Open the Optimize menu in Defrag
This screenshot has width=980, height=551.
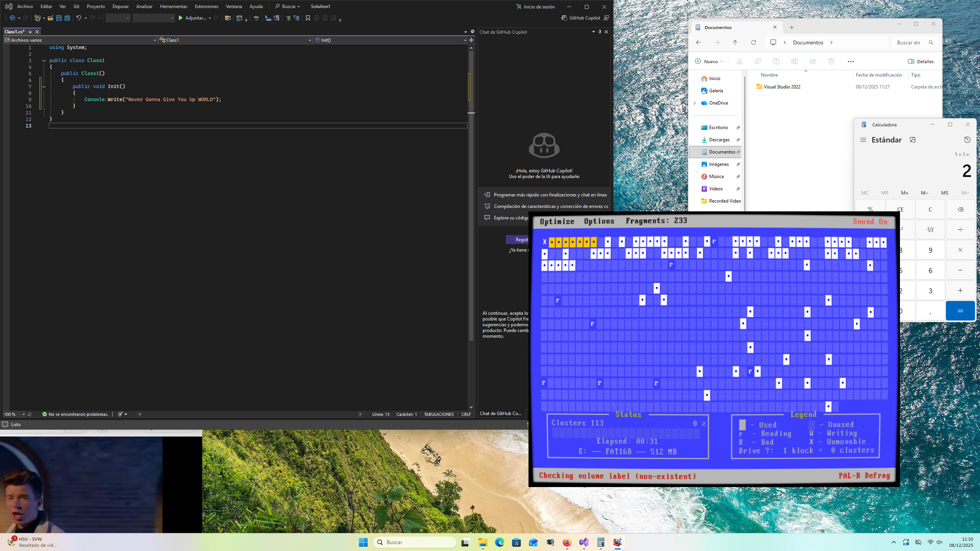[x=556, y=221]
